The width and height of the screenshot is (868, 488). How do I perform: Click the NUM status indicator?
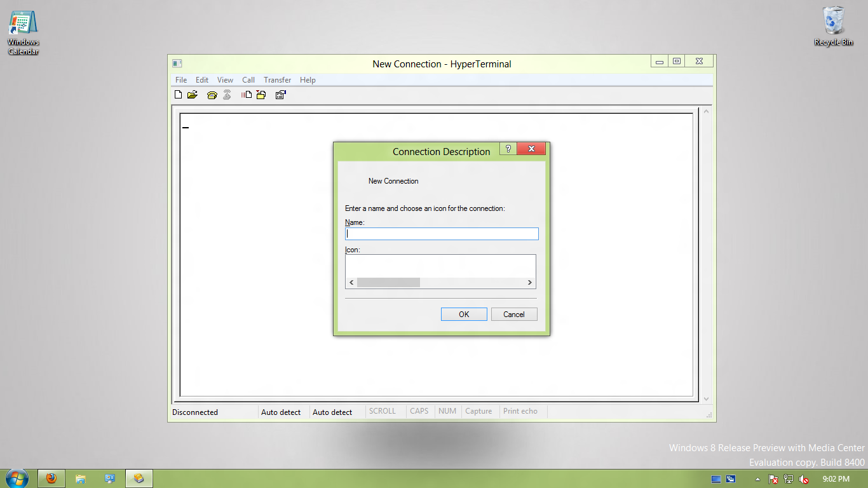click(447, 411)
